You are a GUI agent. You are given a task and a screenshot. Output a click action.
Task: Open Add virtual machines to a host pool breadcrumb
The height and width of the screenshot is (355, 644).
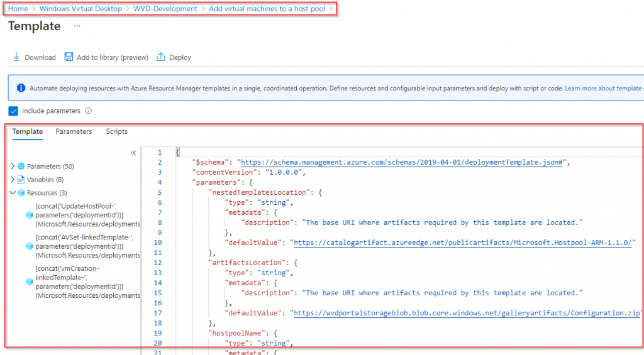(267, 9)
